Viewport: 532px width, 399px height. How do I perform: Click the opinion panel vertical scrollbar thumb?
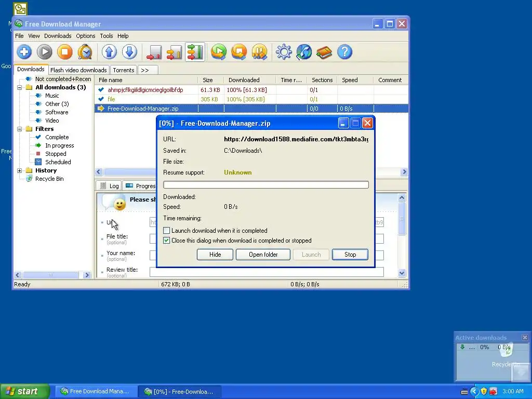point(402,219)
